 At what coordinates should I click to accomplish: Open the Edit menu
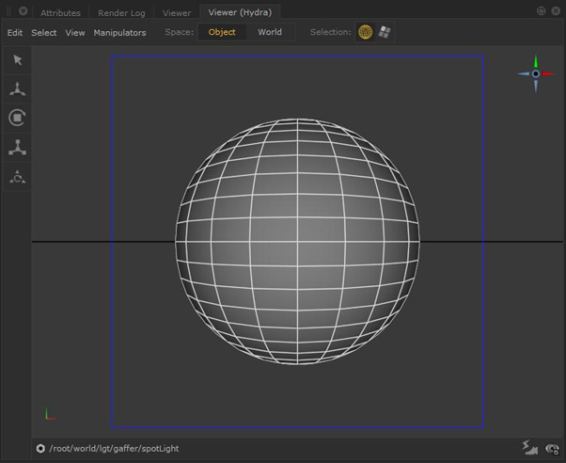pos(15,33)
